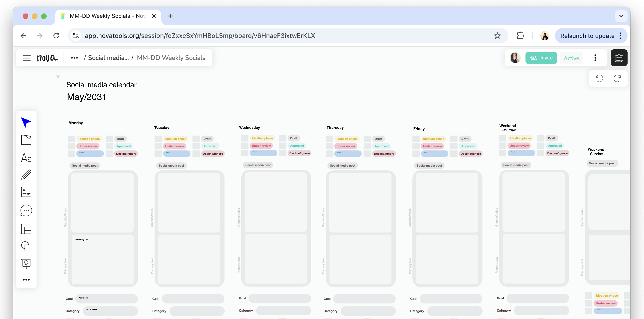The height and width of the screenshot is (319, 644).
Task: Choose the text tool
Action: click(x=26, y=157)
